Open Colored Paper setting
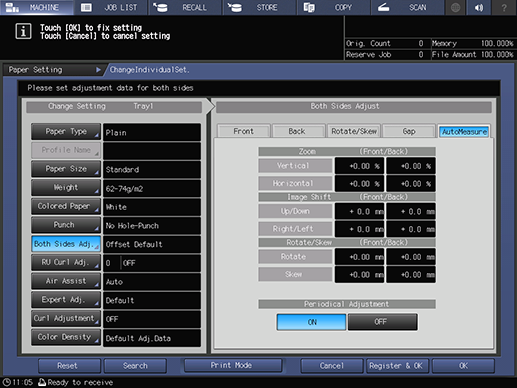This screenshot has height=388, width=517. tap(66, 206)
